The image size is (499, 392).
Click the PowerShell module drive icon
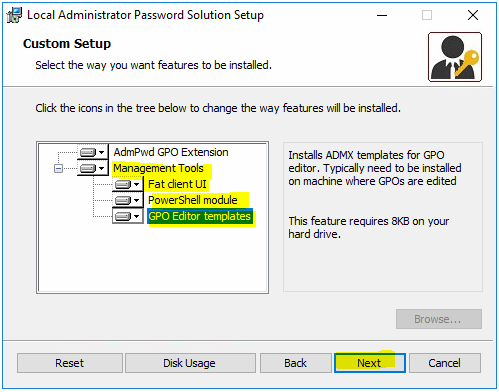(123, 200)
